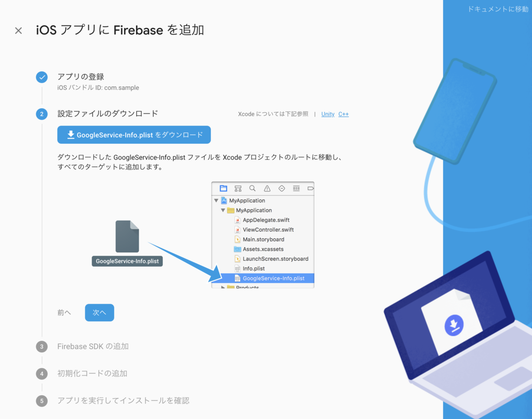Click the dark GoogleService-Info.plist file label
This screenshot has width=532, height=419.
click(x=127, y=261)
